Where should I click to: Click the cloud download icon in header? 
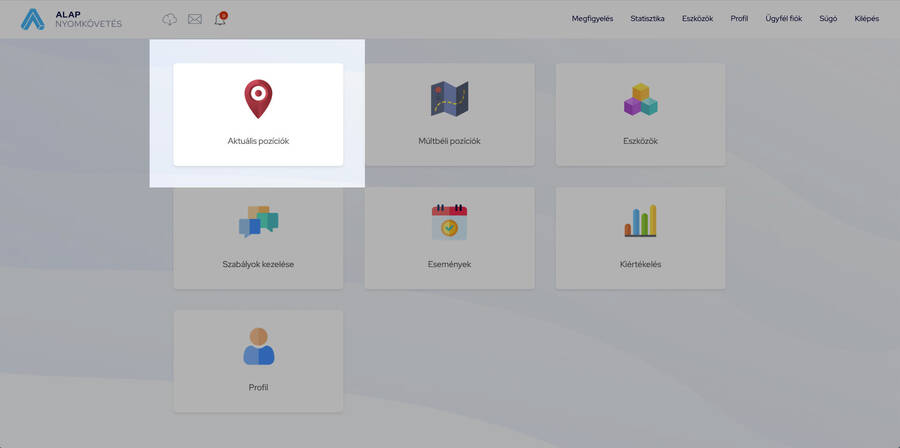coord(169,19)
